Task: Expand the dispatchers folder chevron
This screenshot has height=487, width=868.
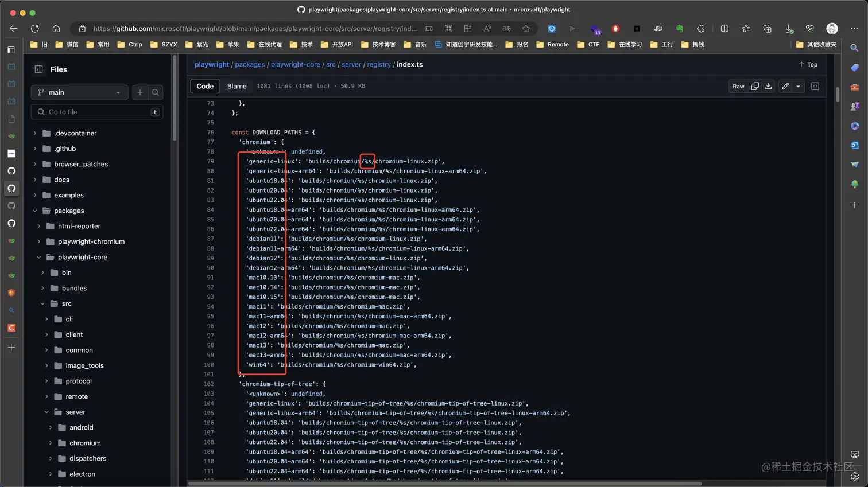Action: pos(51,458)
